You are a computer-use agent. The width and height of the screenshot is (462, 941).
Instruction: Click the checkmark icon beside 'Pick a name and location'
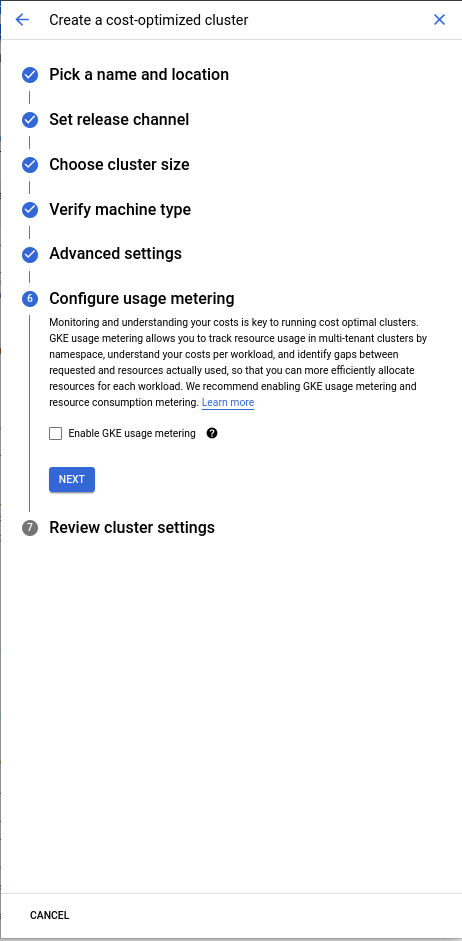point(30,75)
